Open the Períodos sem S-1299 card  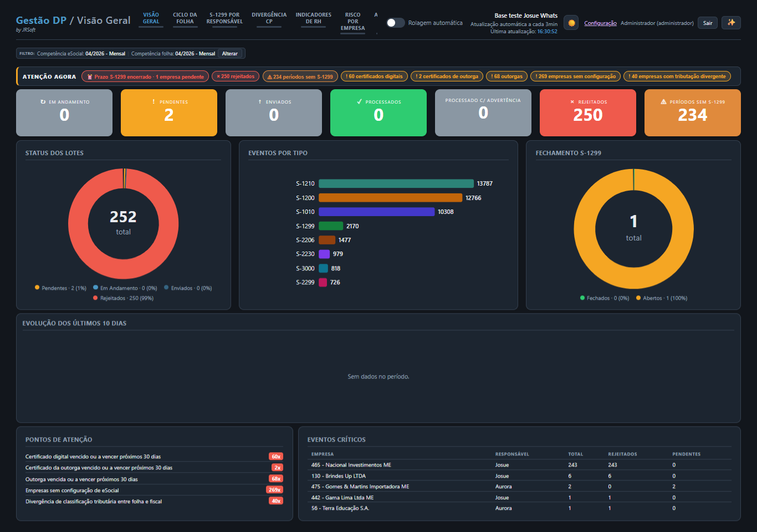(x=693, y=112)
